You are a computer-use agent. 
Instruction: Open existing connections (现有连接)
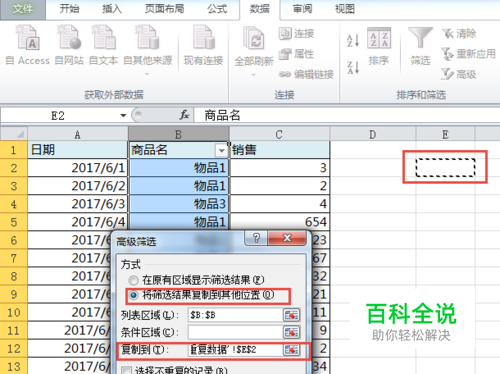point(203,45)
